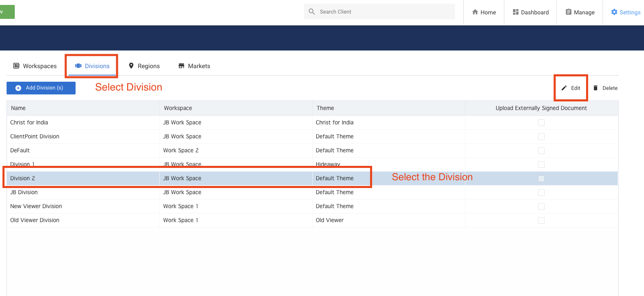Toggle checkbox for Christ for India row
This screenshot has height=296, width=644.
click(x=541, y=122)
